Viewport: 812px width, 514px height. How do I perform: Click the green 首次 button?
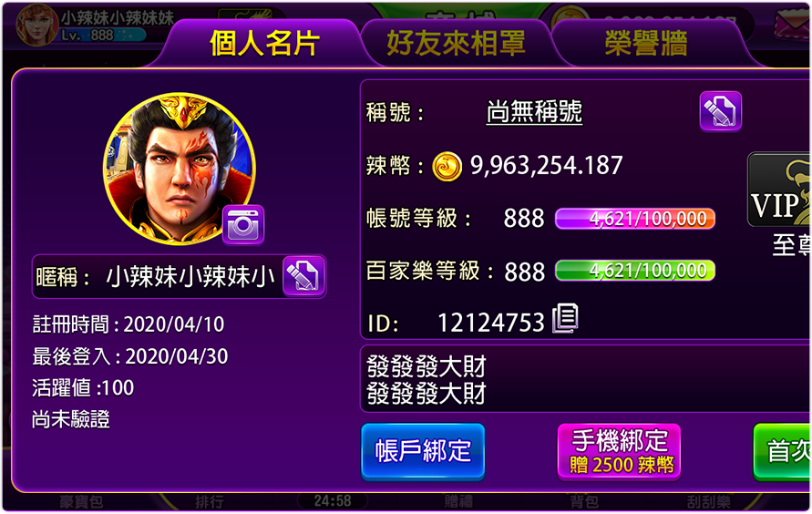(783, 451)
